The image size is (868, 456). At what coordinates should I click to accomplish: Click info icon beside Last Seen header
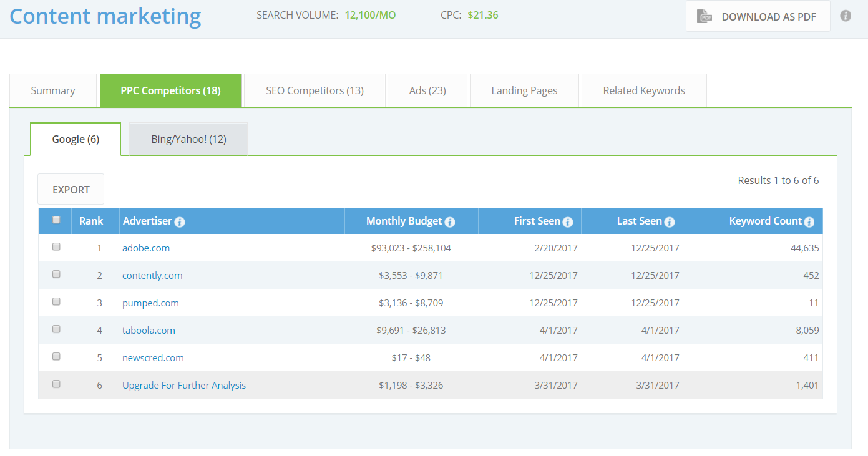point(670,222)
